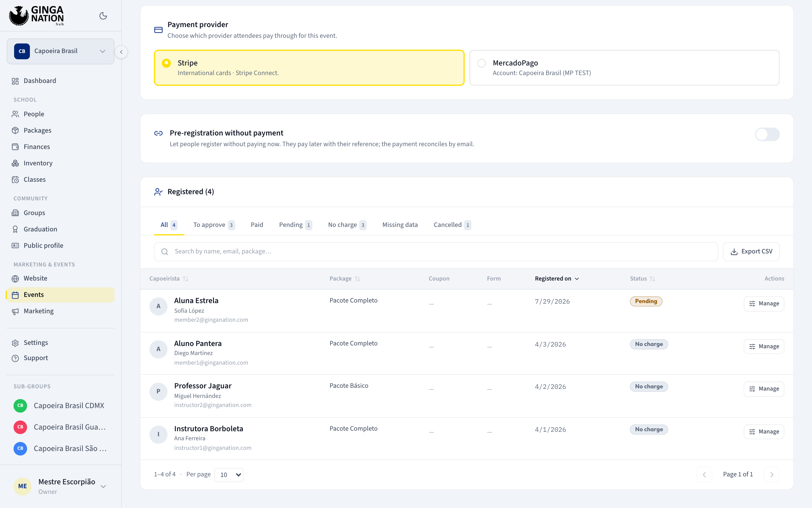Switch to Cancelled tab
Viewport: 812px width, 508px height.
[x=452, y=225]
